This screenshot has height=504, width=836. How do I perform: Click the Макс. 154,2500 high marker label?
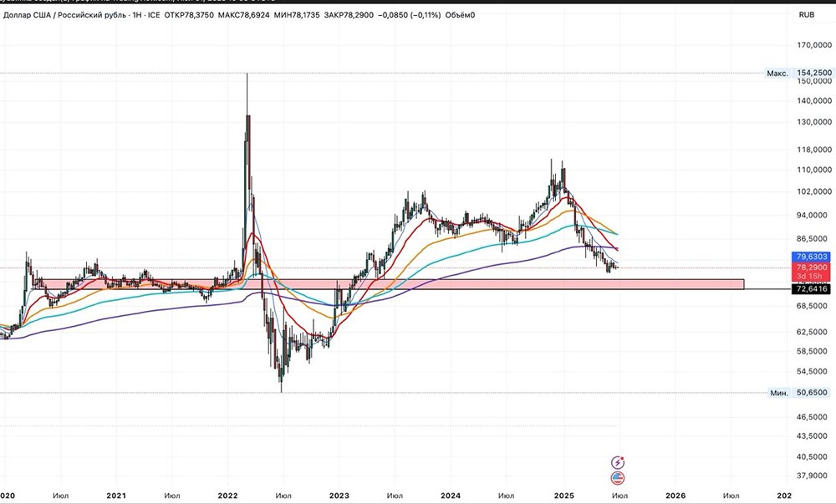point(798,73)
